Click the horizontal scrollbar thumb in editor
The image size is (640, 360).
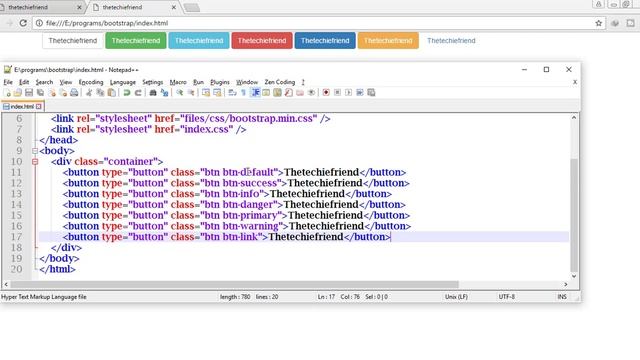tap(235, 284)
